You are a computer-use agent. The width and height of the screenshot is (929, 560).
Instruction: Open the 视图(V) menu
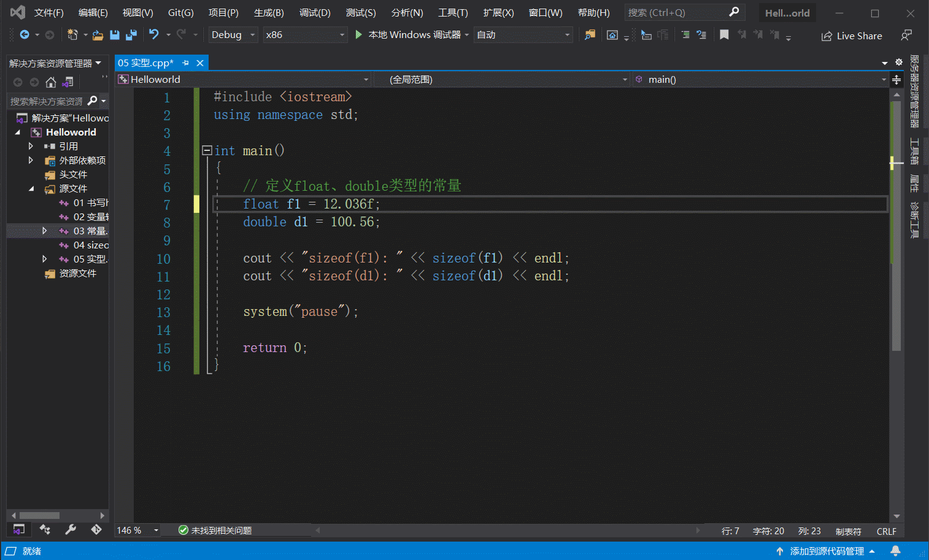[x=138, y=13]
